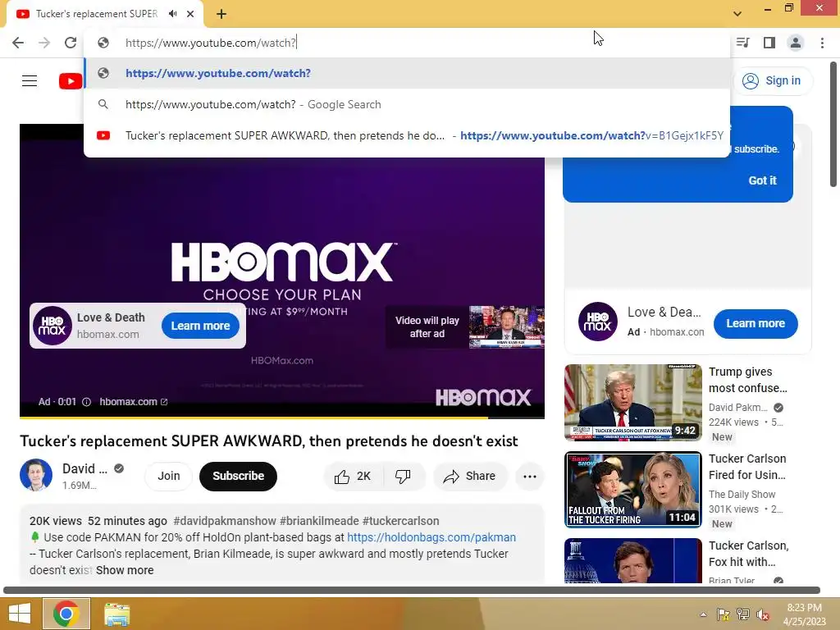Mute tab audio via speaker icon in tab

(172, 14)
